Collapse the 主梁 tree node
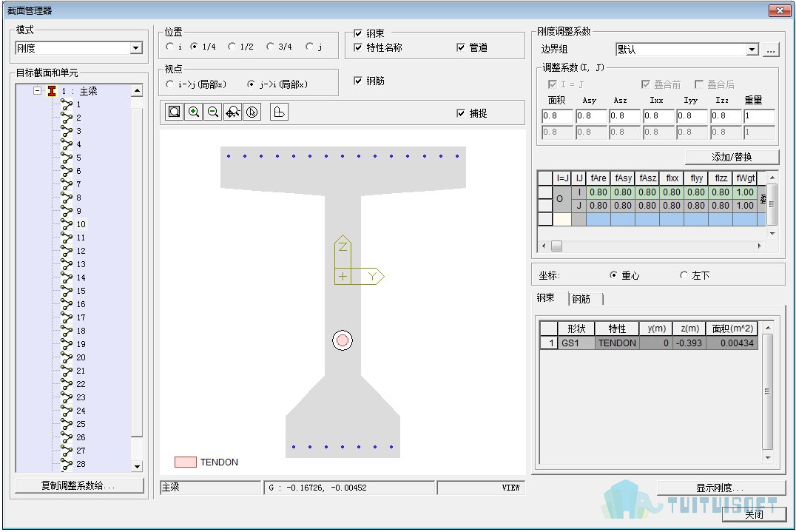Image resolution: width=796 pixels, height=532 pixels. click(x=37, y=90)
